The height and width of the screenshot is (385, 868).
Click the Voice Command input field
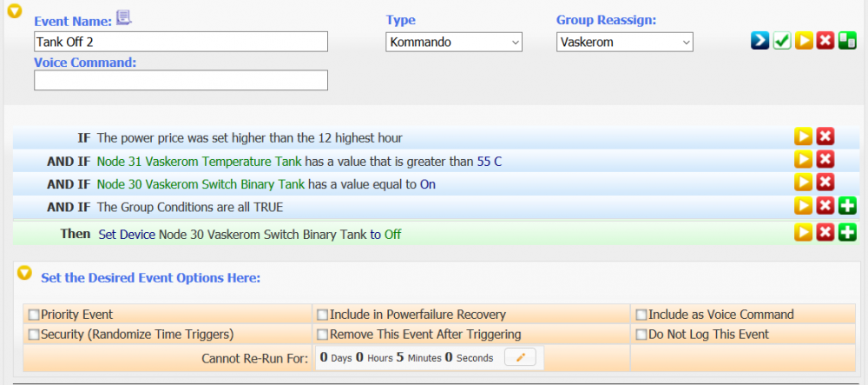(x=181, y=80)
